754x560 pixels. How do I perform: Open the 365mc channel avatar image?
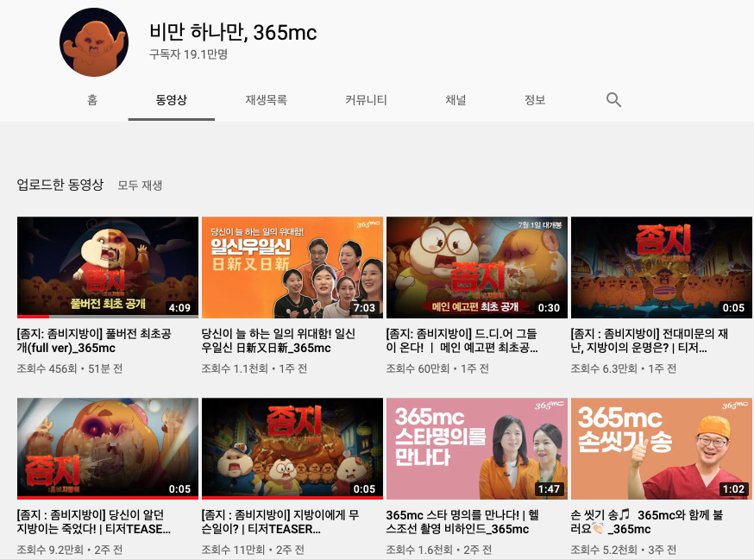(x=94, y=42)
